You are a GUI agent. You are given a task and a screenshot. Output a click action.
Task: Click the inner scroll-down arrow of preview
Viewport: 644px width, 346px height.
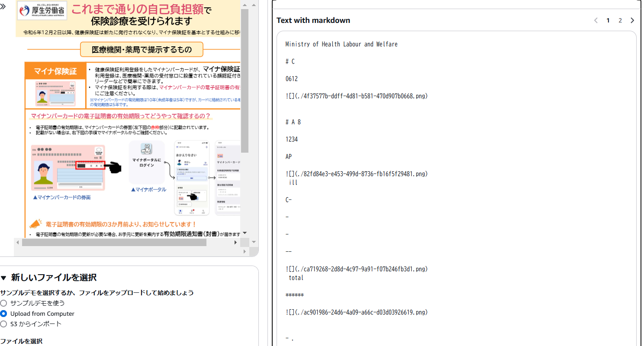point(245,233)
